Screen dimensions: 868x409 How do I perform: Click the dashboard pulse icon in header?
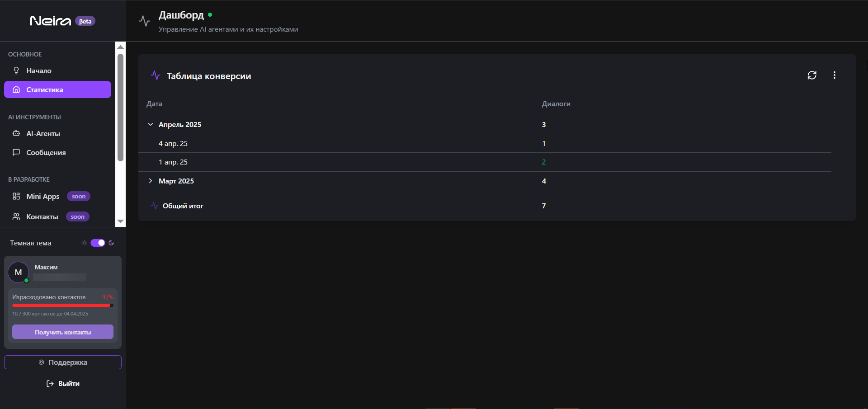(x=144, y=21)
